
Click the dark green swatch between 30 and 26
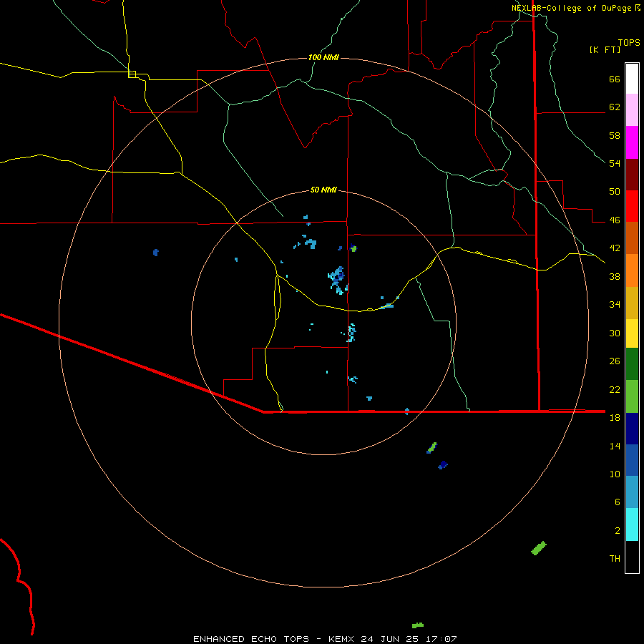632,364
